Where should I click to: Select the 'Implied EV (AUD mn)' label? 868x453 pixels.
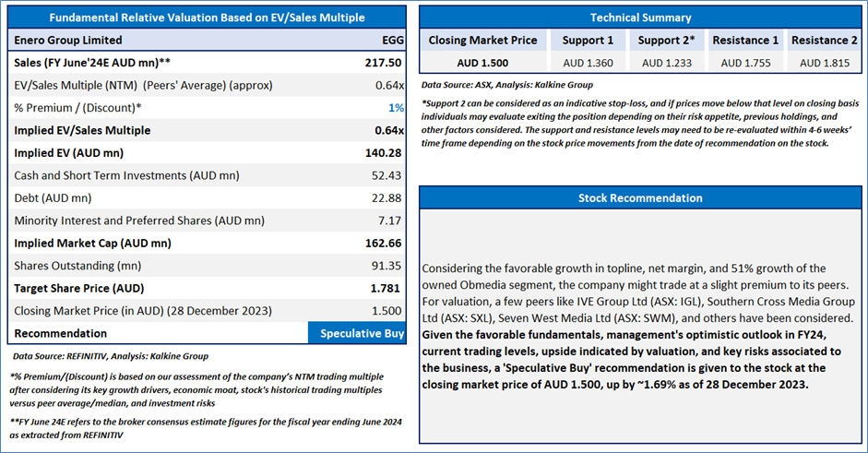[68, 153]
